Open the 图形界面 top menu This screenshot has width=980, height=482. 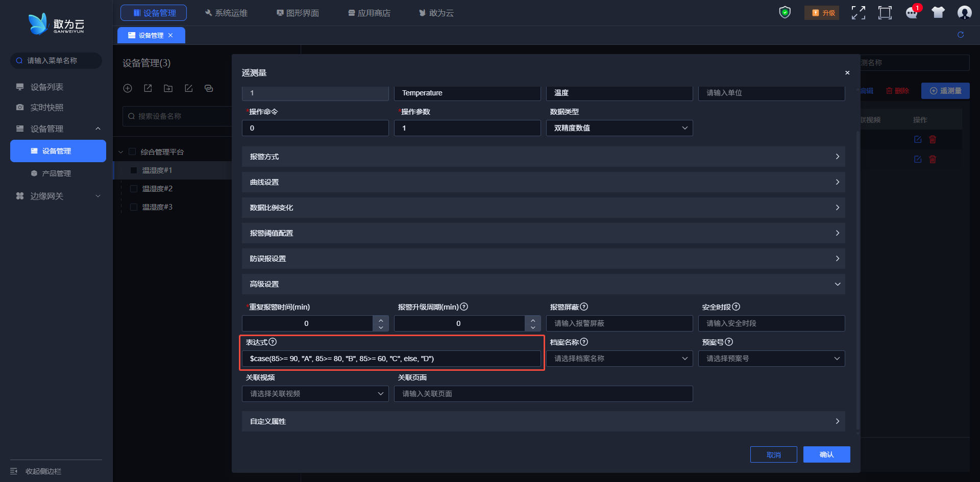pos(298,13)
